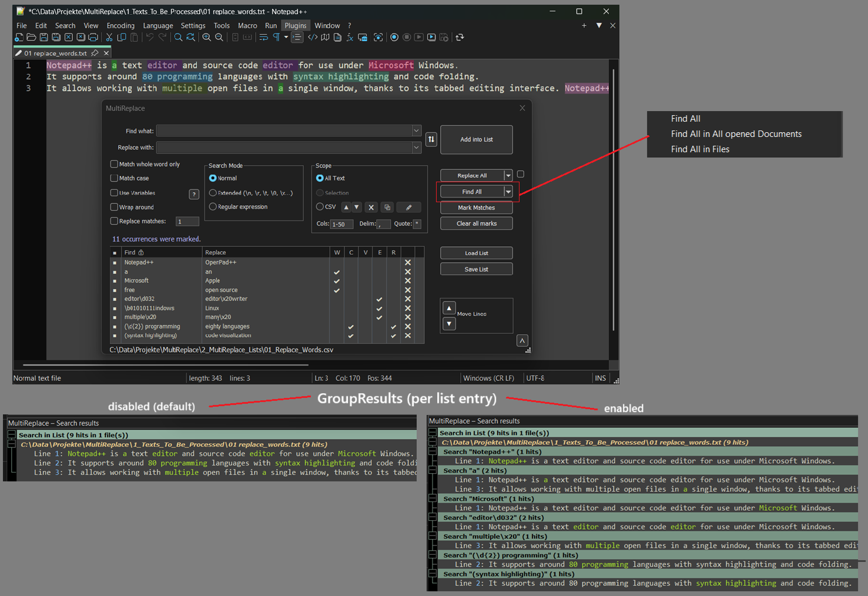868x596 pixels.
Task: Click the Replace toolbar icon
Action: pos(190,37)
